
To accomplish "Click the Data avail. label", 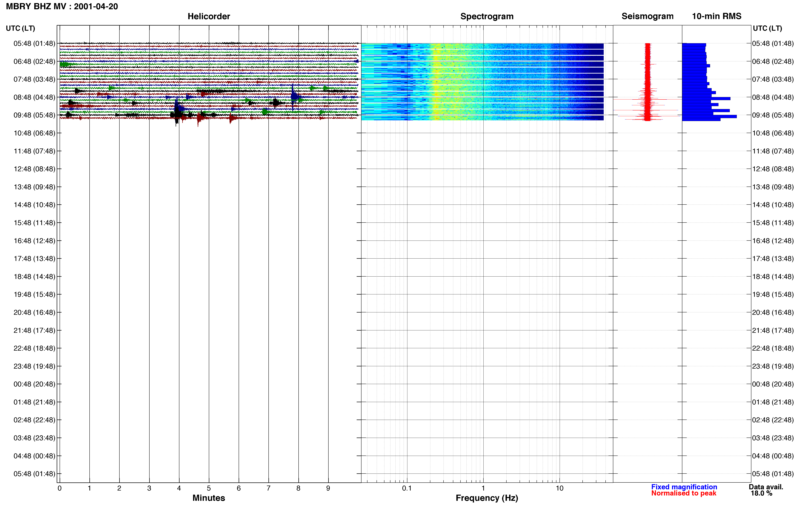I will pos(766,487).
